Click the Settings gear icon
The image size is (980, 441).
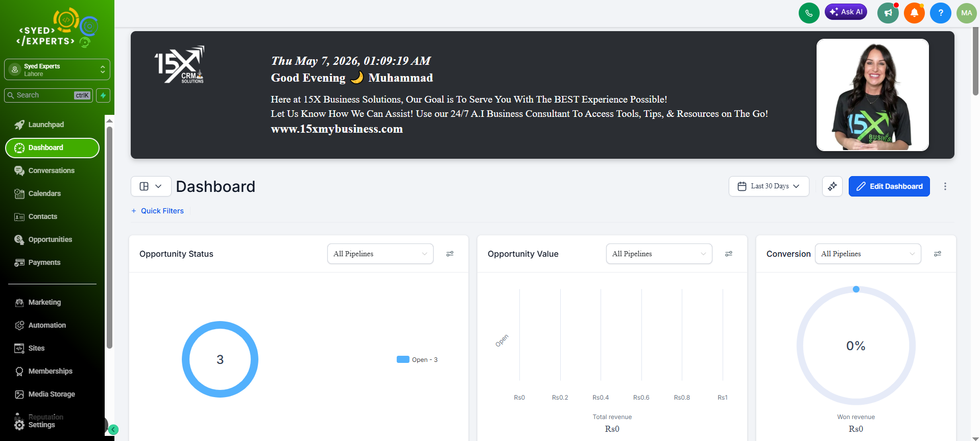coord(19,425)
